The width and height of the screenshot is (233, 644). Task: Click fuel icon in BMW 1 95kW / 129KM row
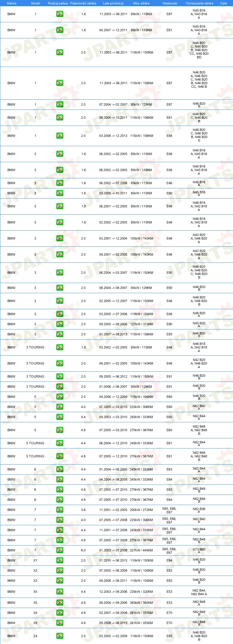tap(60, 104)
